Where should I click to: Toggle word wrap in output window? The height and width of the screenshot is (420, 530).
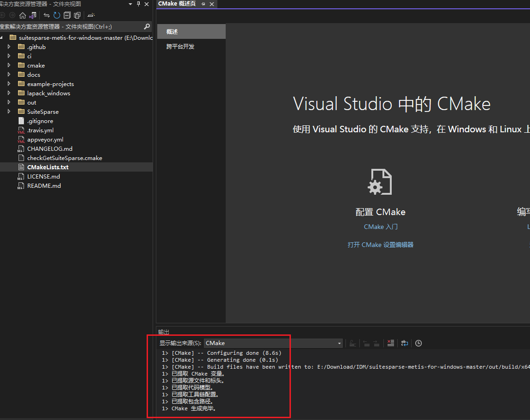click(x=405, y=343)
